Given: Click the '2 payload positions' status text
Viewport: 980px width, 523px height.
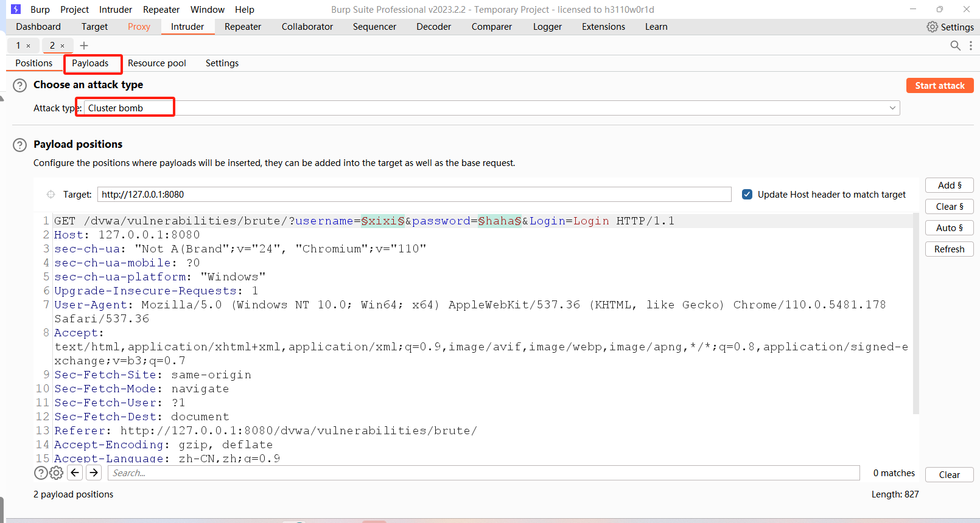Looking at the screenshot, I should click(74, 494).
